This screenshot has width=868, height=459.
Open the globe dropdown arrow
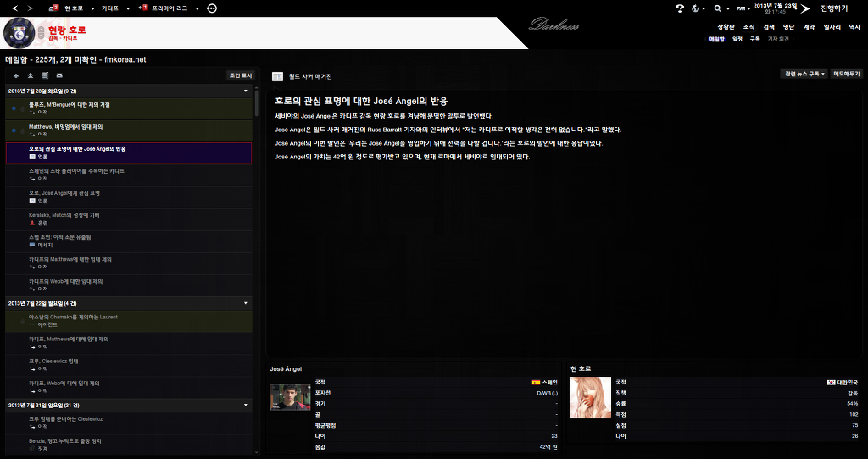click(704, 8)
